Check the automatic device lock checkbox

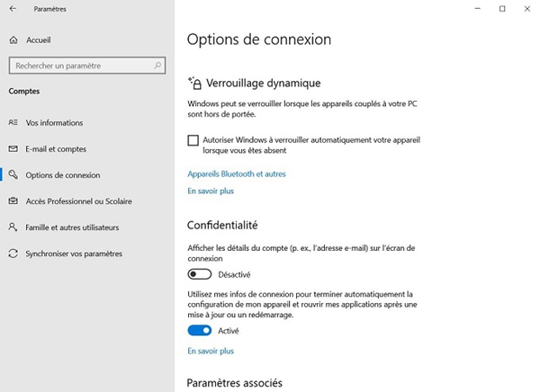pos(193,140)
